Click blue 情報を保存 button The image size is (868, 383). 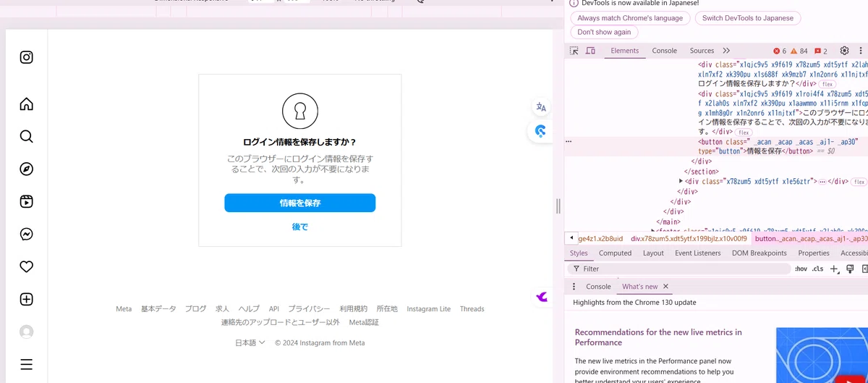pos(300,203)
